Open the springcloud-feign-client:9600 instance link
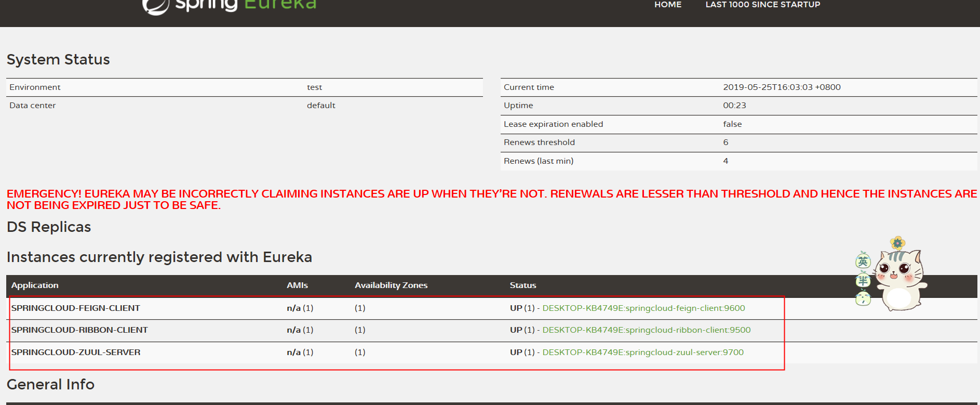 click(x=643, y=308)
